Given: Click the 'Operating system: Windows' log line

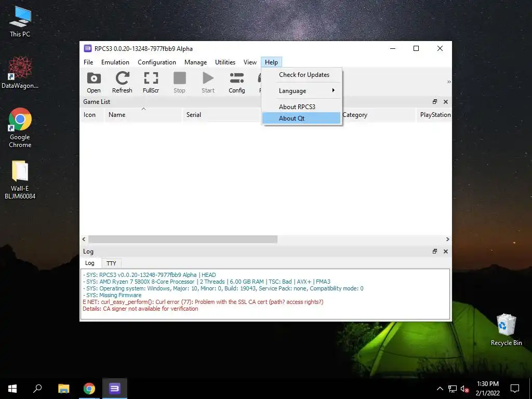Looking at the screenshot, I should pos(223,288).
